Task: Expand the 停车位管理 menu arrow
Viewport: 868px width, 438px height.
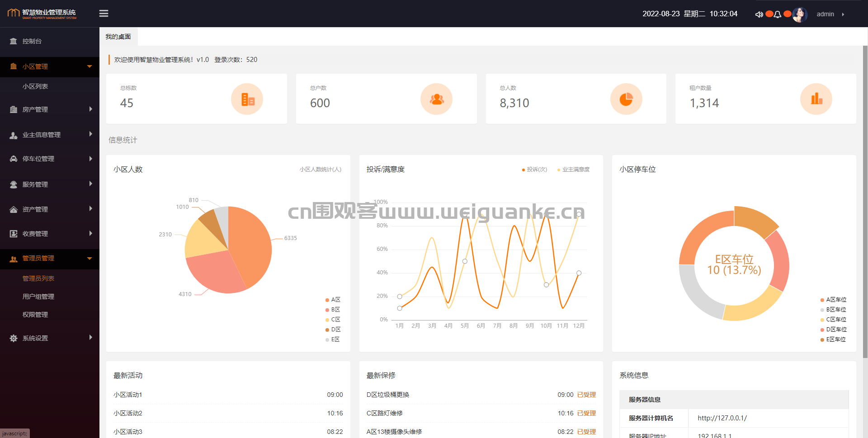Action: click(91, 159)
